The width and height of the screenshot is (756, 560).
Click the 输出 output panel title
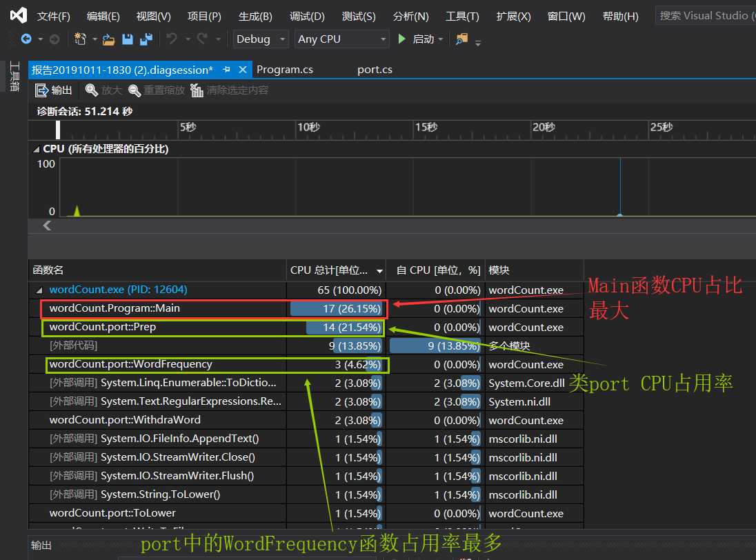coord(41,546)
